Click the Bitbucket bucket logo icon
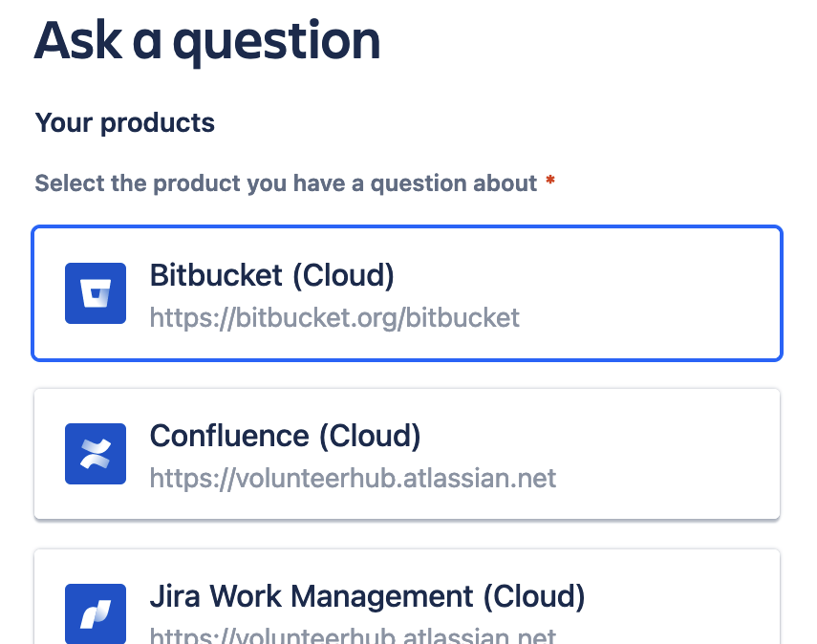The image size is (817, 644). 96,293
